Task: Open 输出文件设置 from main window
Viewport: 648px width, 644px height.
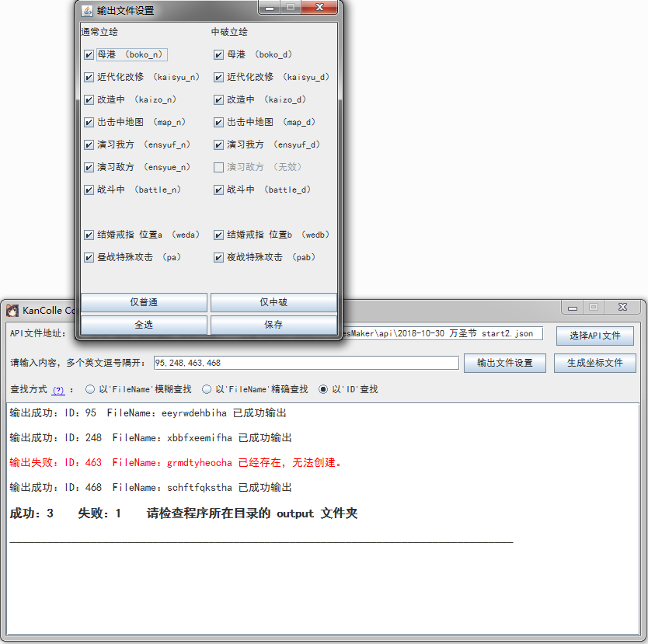Action: (x=504, y=363)
